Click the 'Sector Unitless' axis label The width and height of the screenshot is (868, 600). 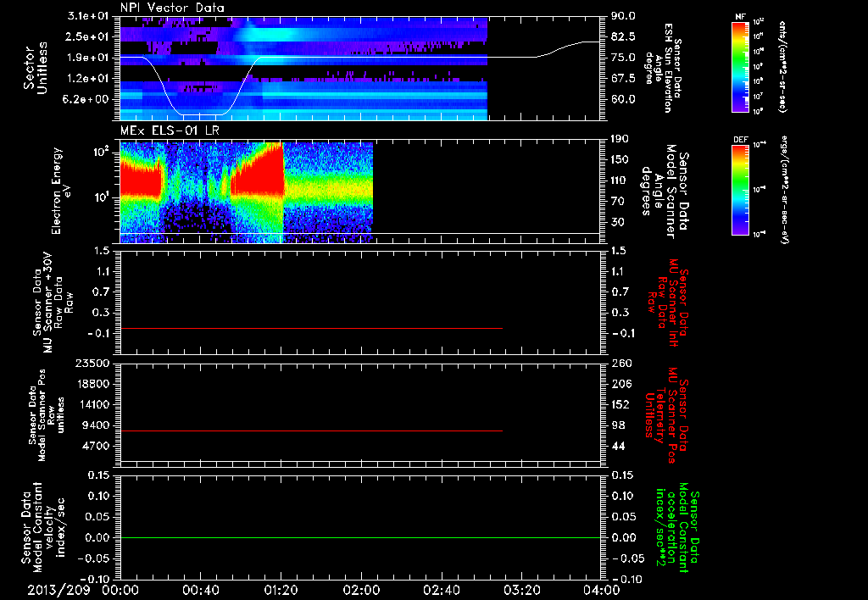click(x=35, y=68)
